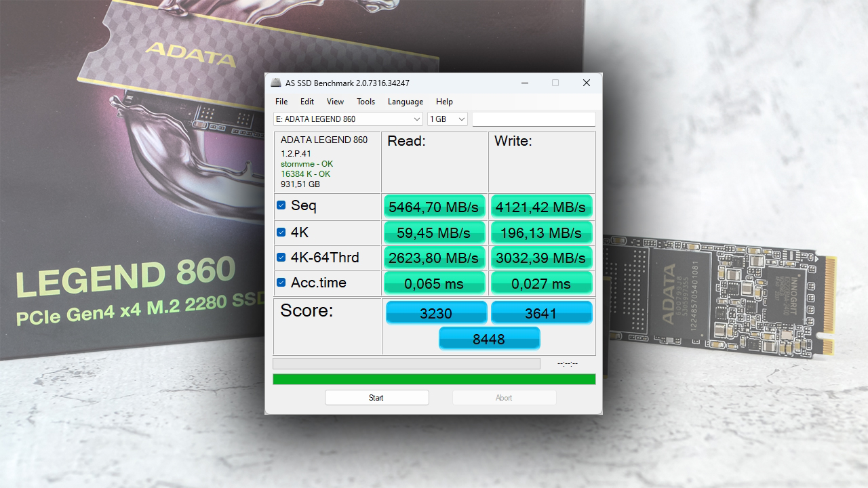Expand the 1 GB test size dropdown
Viewport: 868px width, 488px height.
(448, 119)
